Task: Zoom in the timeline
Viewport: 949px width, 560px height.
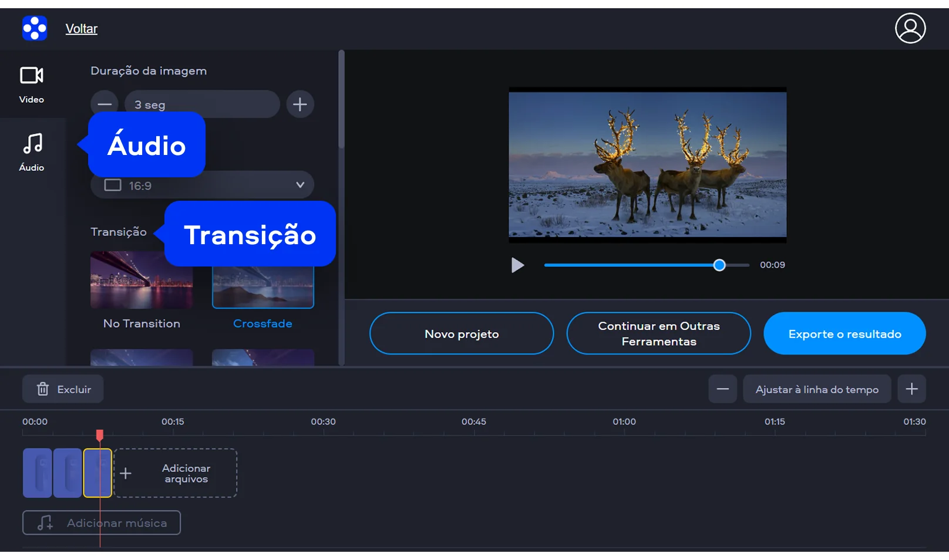Action: [911, 389]
